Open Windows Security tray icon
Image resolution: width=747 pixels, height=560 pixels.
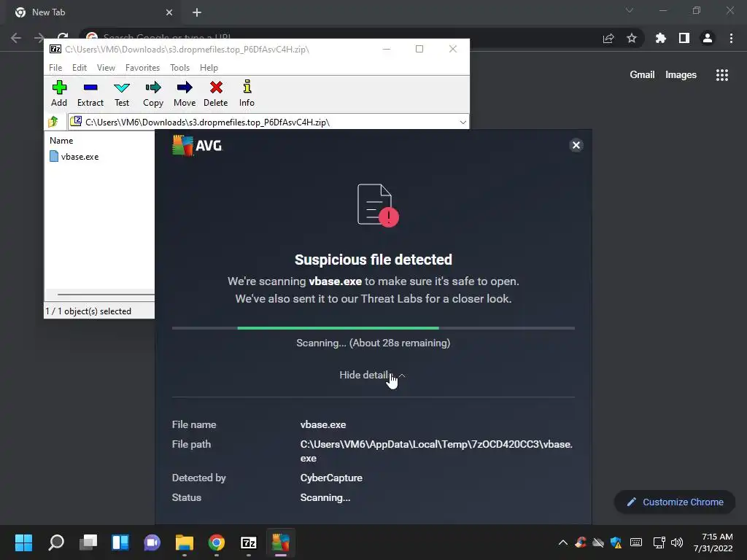pyautogui.click(x=616, y=542)
